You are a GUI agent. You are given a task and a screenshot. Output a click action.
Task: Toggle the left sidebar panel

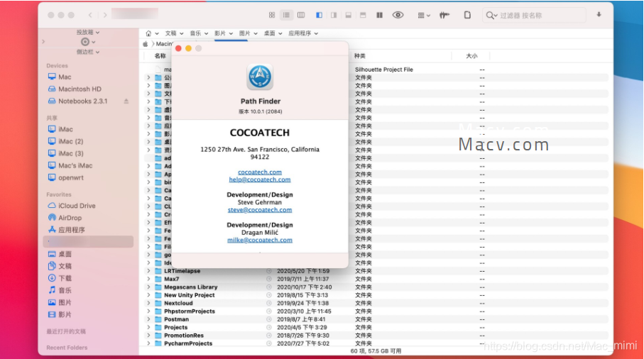[x=319, y=15]
